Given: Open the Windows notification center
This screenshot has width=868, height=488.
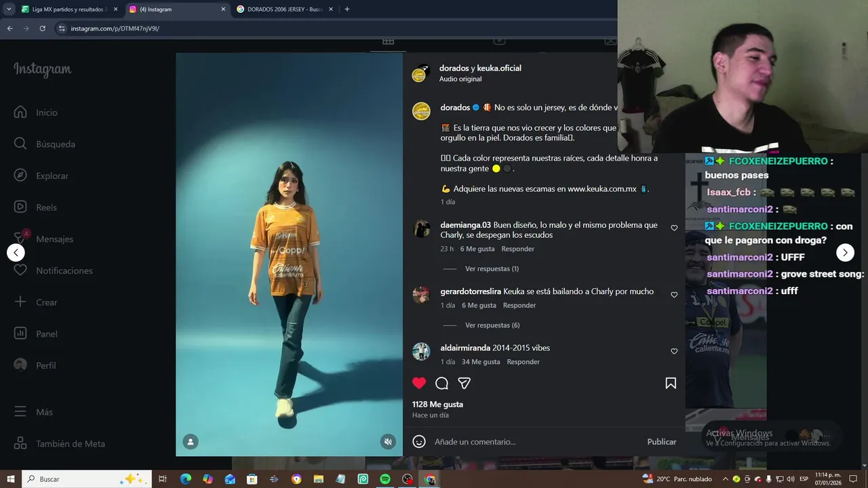Looking at the screenshot, I should point(853,479).
